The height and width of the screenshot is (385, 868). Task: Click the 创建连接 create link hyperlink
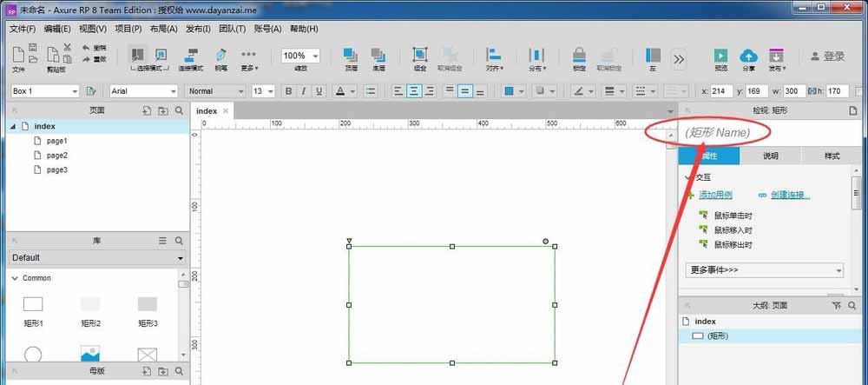(789, 196)
